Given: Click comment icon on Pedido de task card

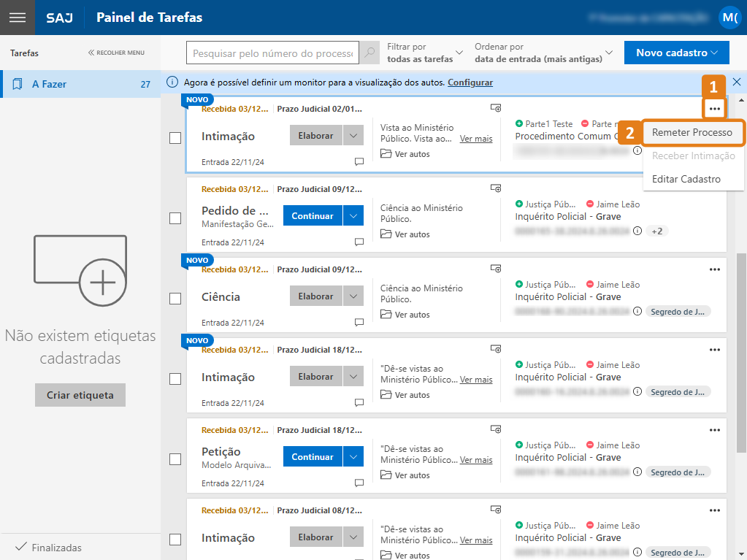Looking at the screenshot, I should [x=359, y=242].
